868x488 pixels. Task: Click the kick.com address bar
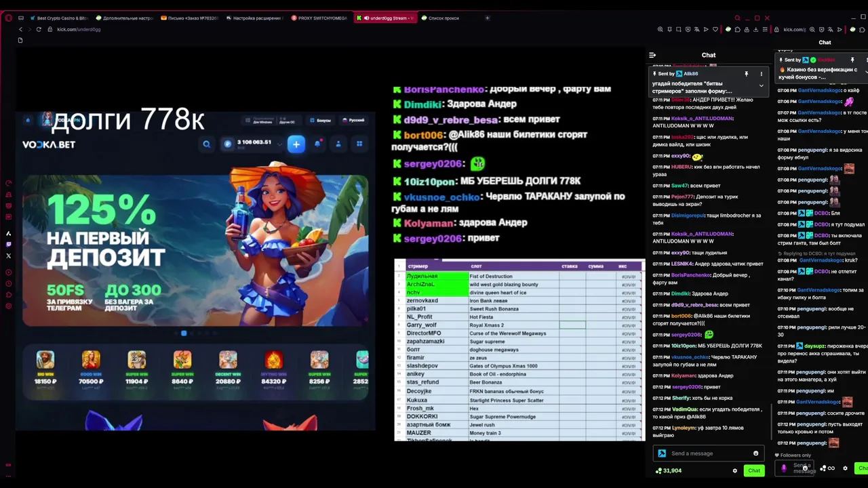(x=79, y=29)
